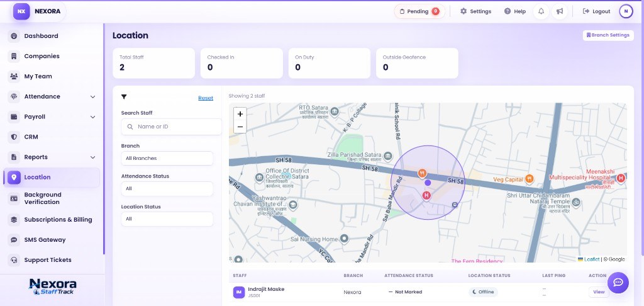Click the Total Staff card
Screen dimensions: 644x306
(x=153, y=63)
